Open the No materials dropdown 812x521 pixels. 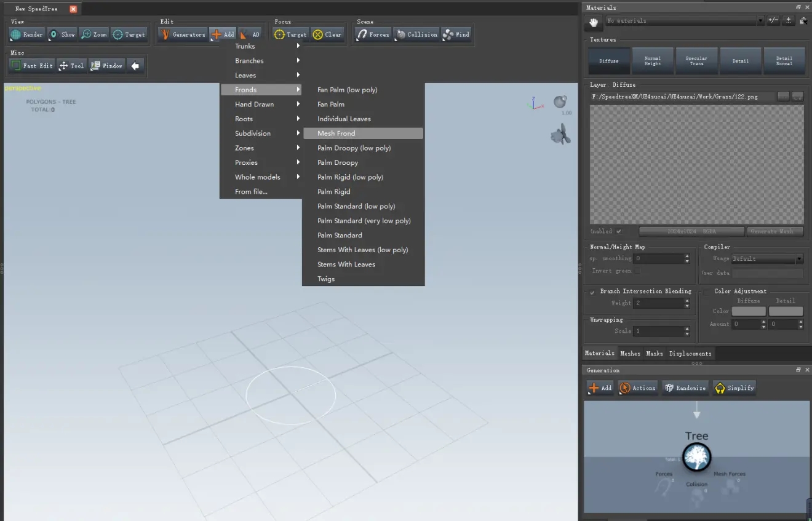pyautogui.click(x=685, y=21)
